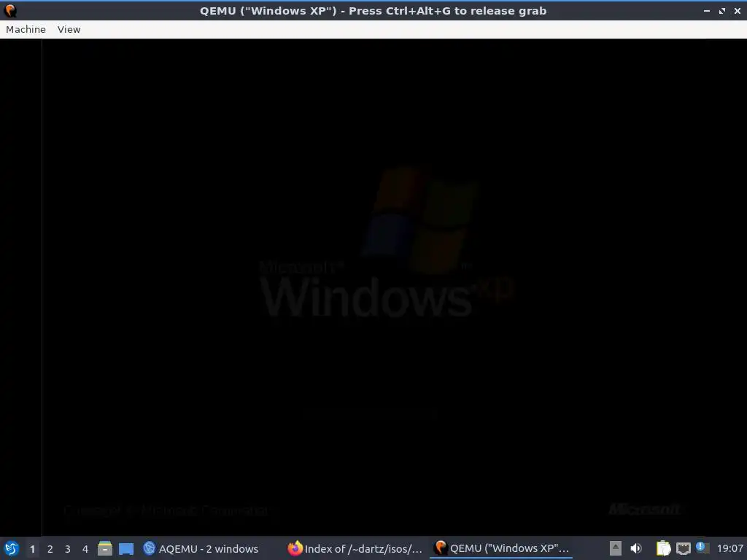Switch to the Firefox Index of /~dartz/isos window
The height and width of the screenshot is (560, 747).
coord(355,548)
